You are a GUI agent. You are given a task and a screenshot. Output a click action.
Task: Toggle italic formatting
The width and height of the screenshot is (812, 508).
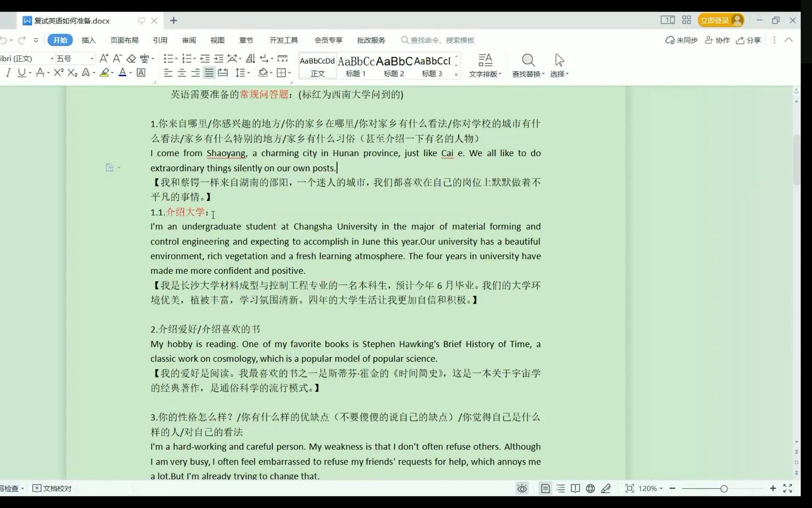coord(8,72)
